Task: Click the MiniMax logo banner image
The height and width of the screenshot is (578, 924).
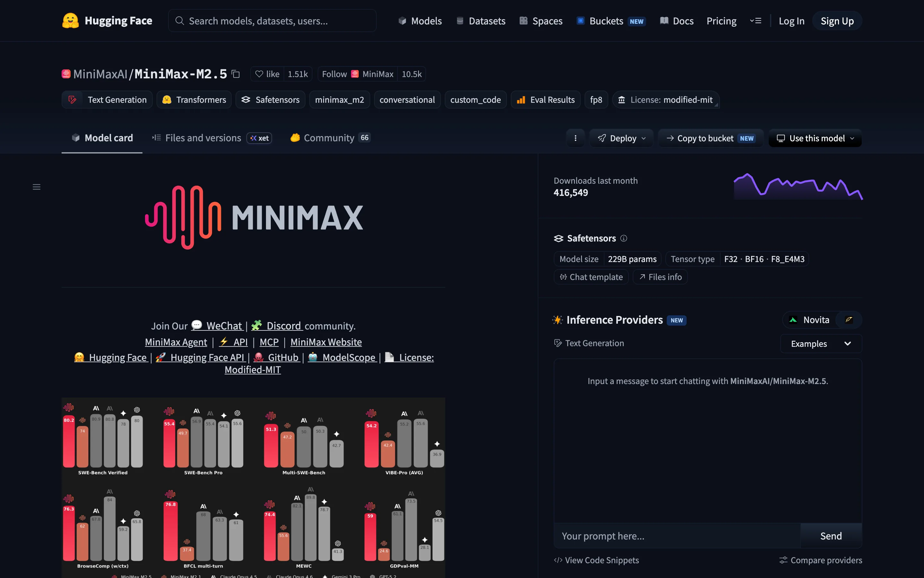Action: (x=253, y=217)
